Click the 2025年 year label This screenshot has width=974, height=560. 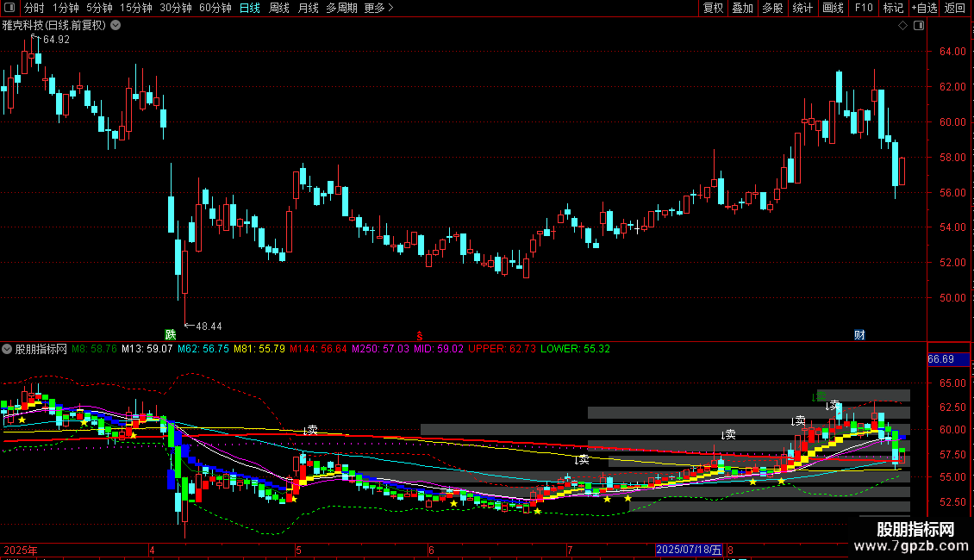[21, 550]
